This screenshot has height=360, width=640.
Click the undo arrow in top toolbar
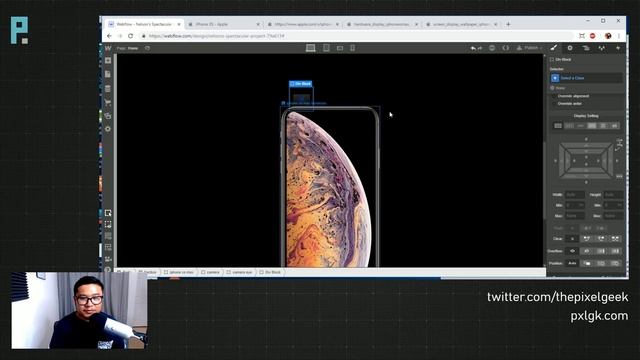pos(473,48)
